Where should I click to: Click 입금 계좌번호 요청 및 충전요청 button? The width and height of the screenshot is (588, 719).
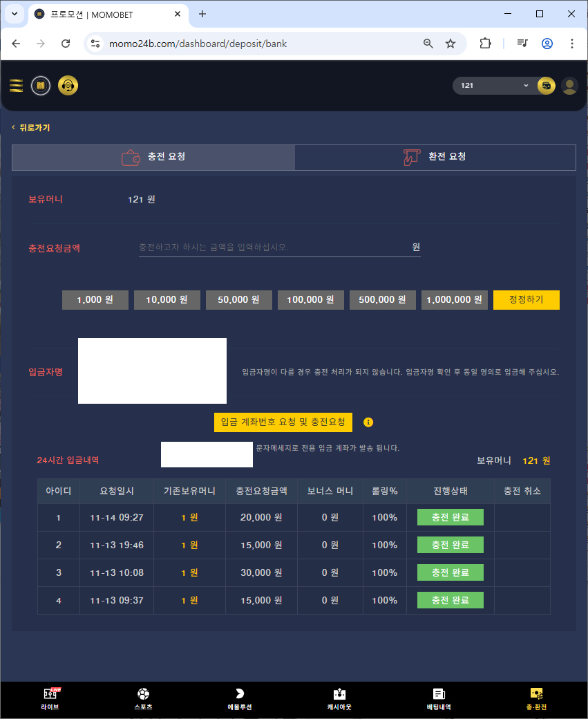click(283, 422)
